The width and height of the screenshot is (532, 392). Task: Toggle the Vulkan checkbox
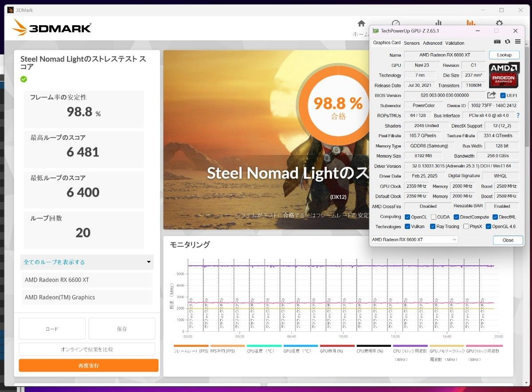[407, 226]
